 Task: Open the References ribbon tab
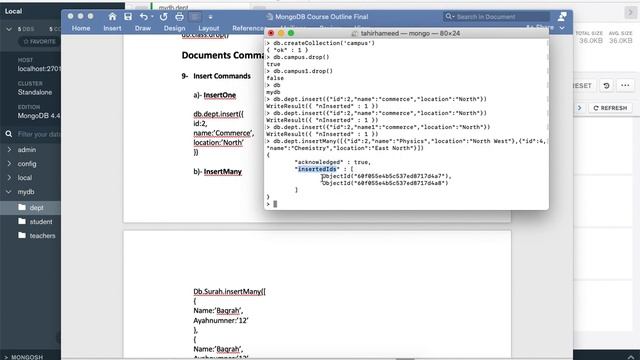coord(248,28)
